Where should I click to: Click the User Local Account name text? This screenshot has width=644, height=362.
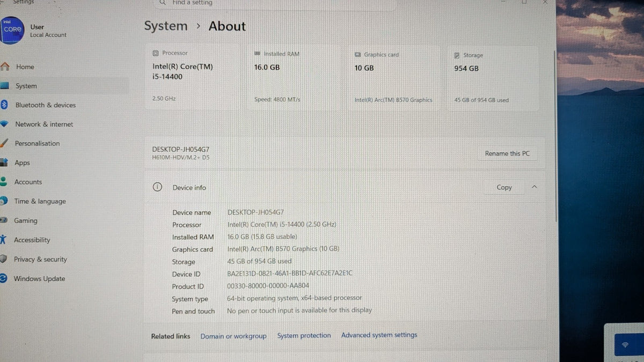48,31
